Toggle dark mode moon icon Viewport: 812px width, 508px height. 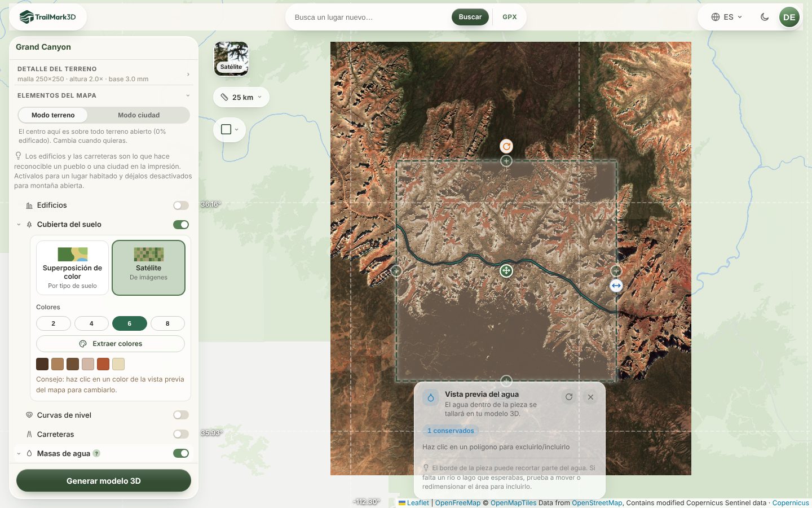(x=765, y=17)
